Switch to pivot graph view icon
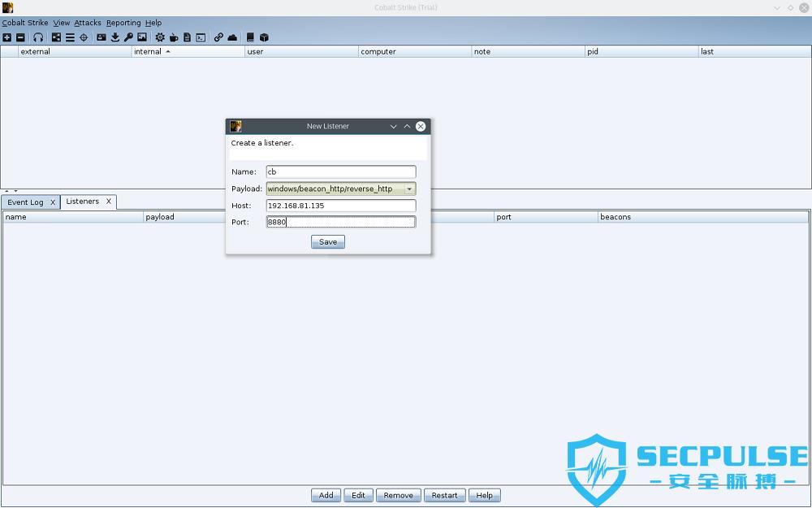Image resolution: width=812 pixels, height=508 pixels. click(x=57, y=37)
